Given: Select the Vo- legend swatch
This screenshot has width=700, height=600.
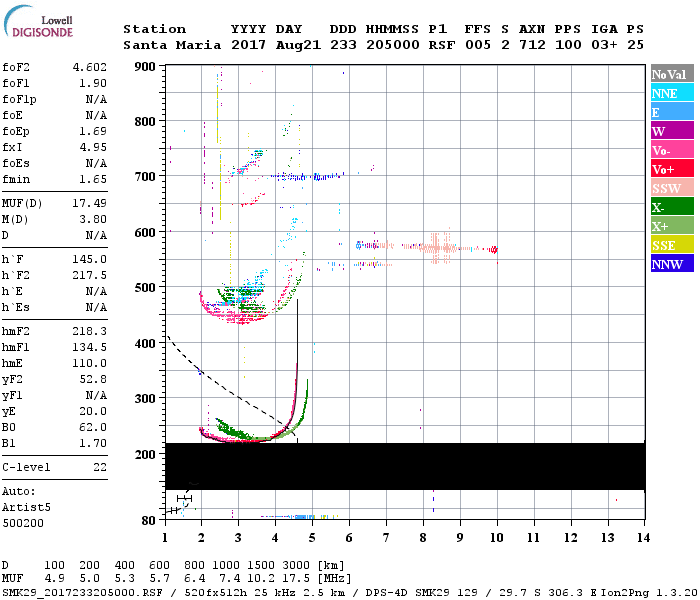Looking at the screenshot, I should 672,150.
